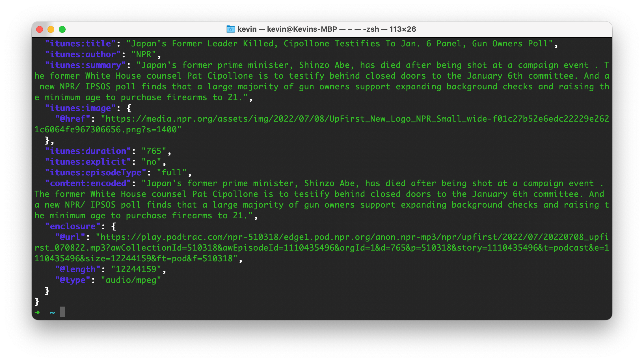Click the cyan tilde directory indicator
The image size is (644, 362).
(52, 313)
